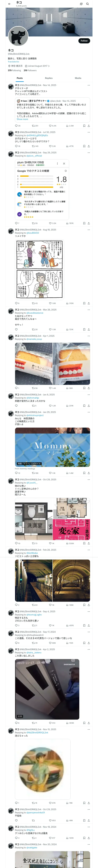Open the more options on the Oct 28, 2025 reply
The height and width of the screenshot is (868, 98).
click(x=89, y=479)
